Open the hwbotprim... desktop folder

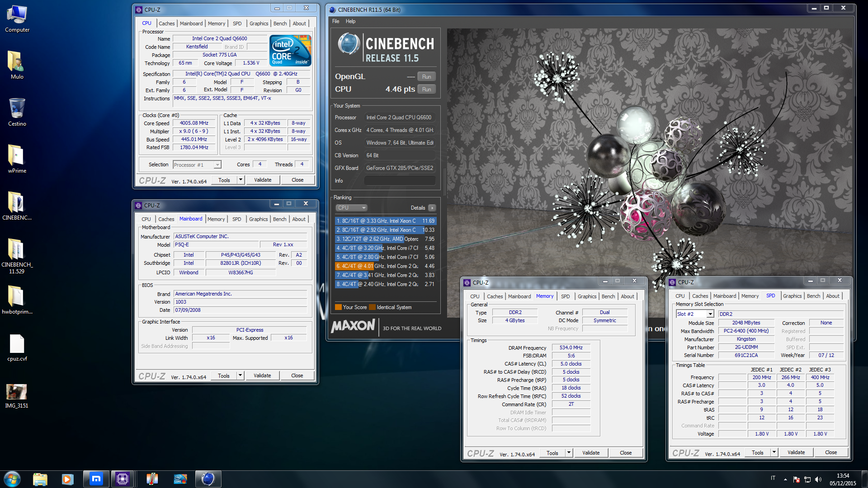(x=17, y=300)
